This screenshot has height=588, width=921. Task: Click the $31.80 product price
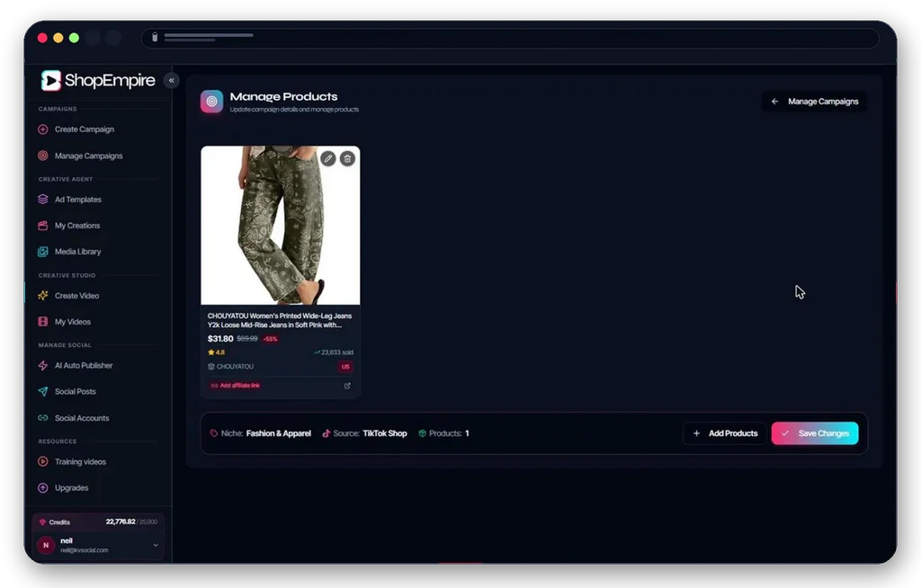(220, 339)
